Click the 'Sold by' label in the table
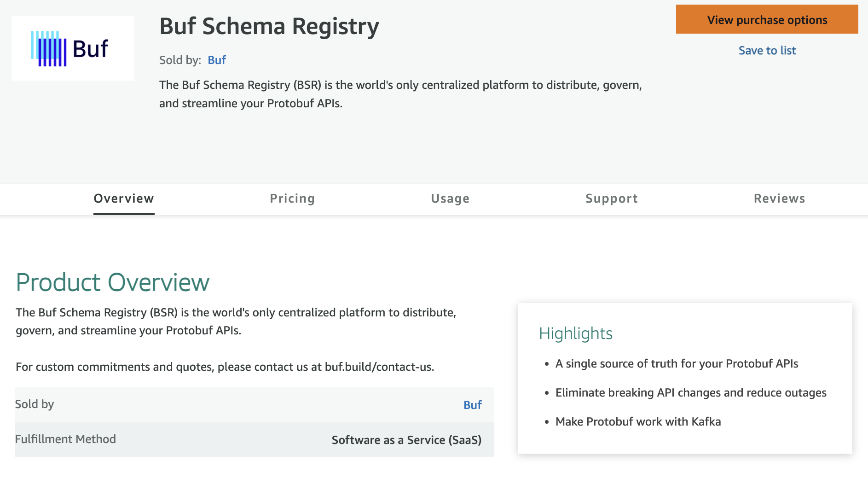The height and width of the screenshot is (479, 868). tap(35, 404)
